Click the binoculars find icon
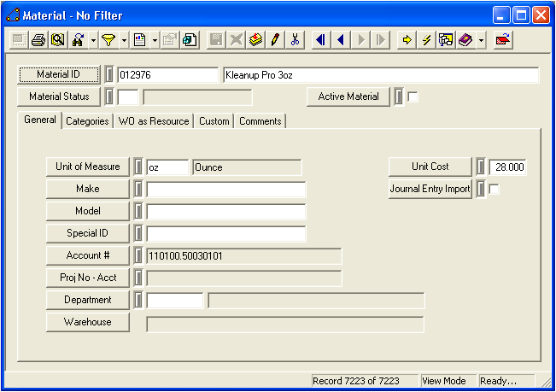The width and height of the screenshot is (556, 392). tap(78, 40)
